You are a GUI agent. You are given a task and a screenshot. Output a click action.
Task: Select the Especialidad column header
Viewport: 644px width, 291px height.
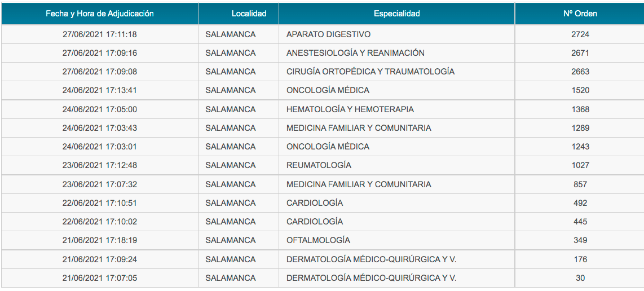[397, 14]
